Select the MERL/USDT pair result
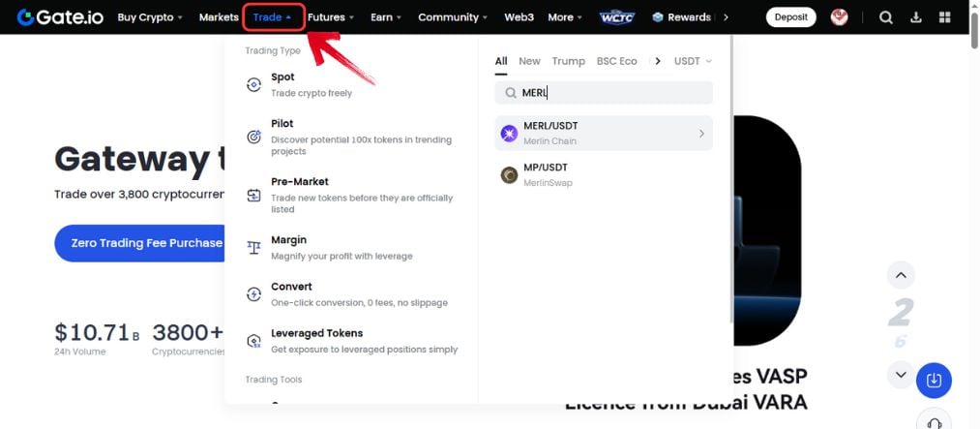The width and height of the screenshot is (980, 429). pos(603,134)
